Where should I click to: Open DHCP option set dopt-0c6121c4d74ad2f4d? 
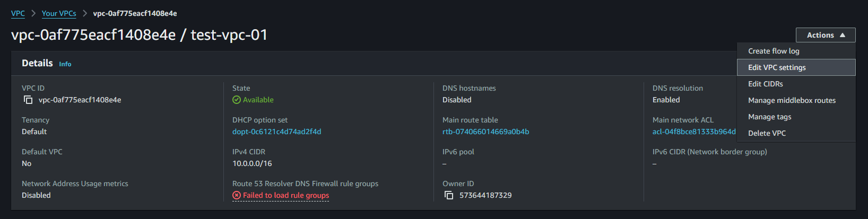[x=276, y=132]
